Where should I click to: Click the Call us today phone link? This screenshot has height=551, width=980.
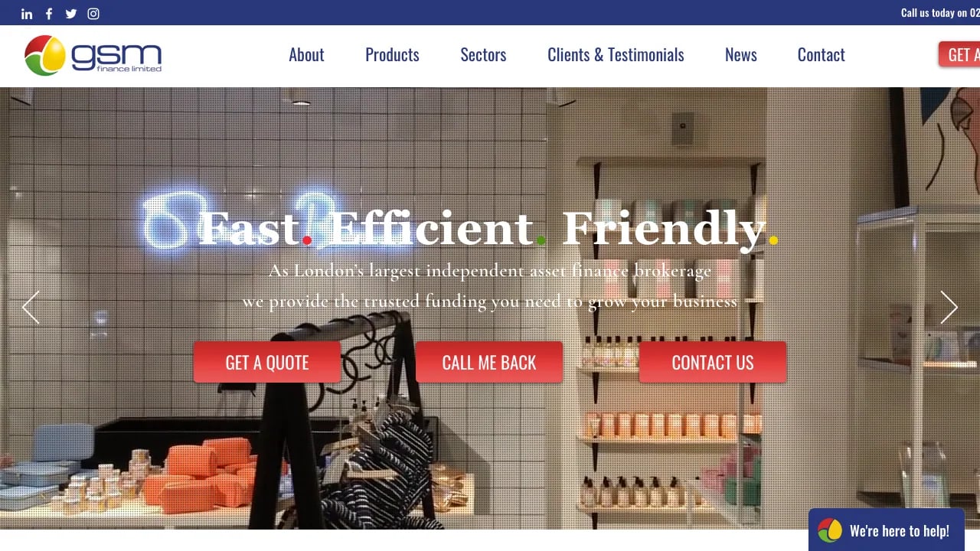940,13
